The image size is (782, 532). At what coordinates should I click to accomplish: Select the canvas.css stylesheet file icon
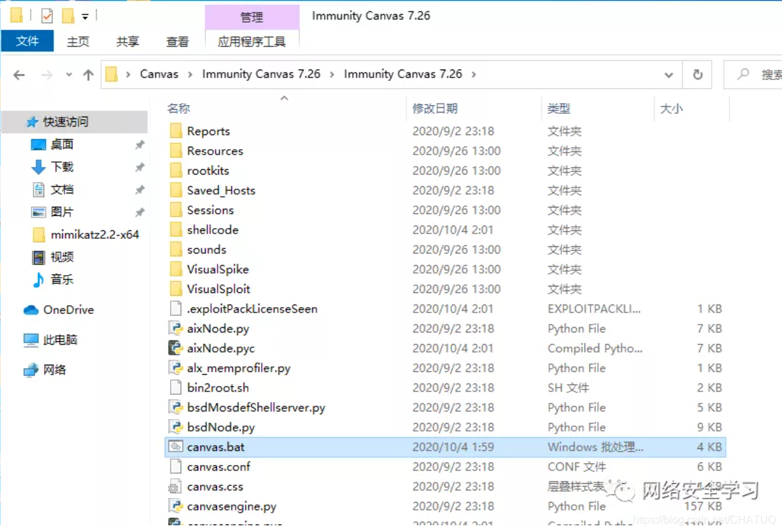175,486
